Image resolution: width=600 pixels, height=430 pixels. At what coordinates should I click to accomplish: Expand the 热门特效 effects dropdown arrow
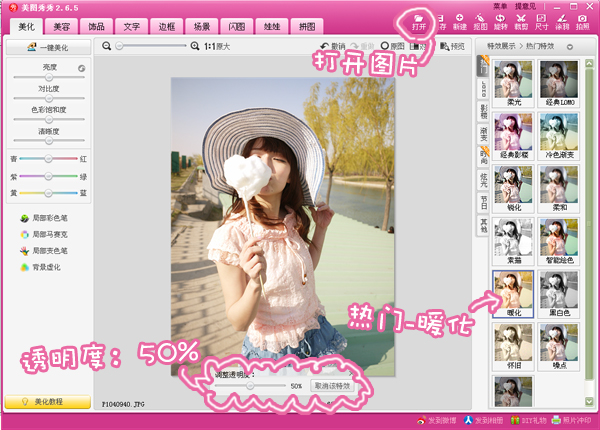pyautogui.click(x=571, y=46)
